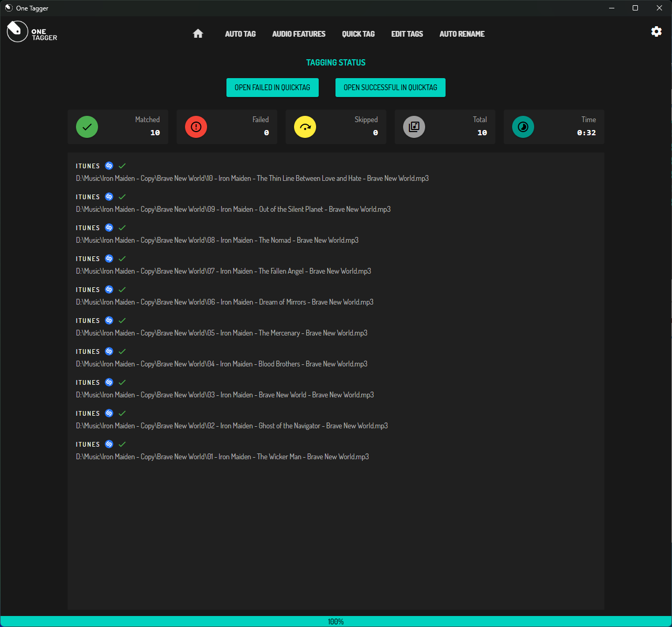Click the Total count value 10
672x627 pixels.
point(482,133)
